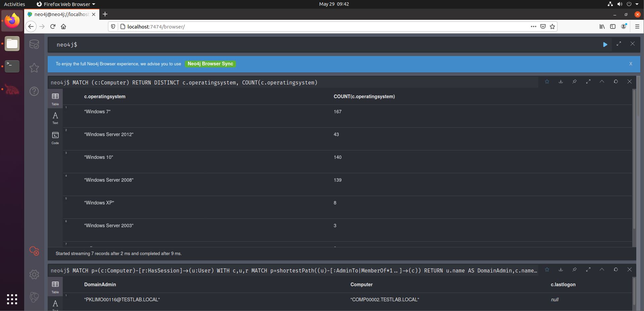Click the browser back button
Image resolution: width=644 pixels, height=311 pixels.
point(31,26)
